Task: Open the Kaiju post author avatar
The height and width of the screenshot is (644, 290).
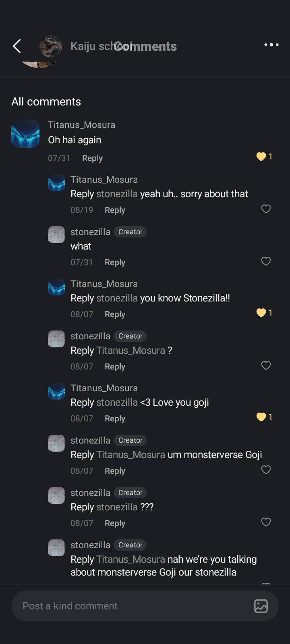Action: pyautogui.click(x=51, y=47)
